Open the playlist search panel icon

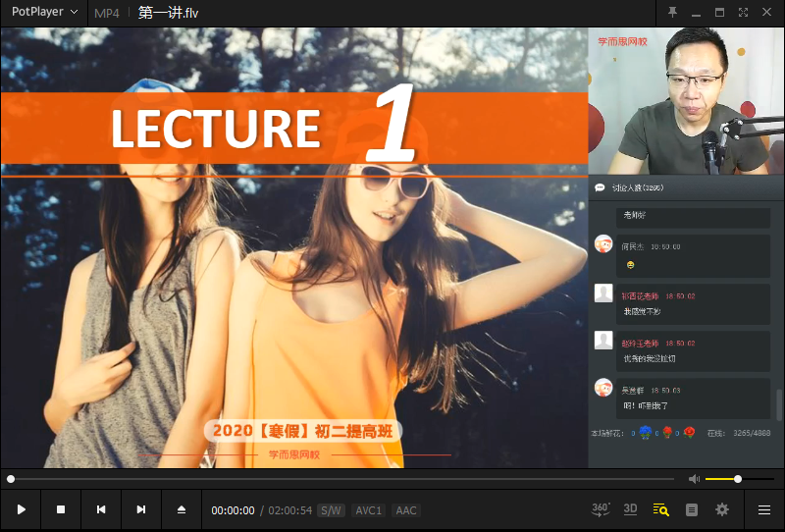coord(661,510)
